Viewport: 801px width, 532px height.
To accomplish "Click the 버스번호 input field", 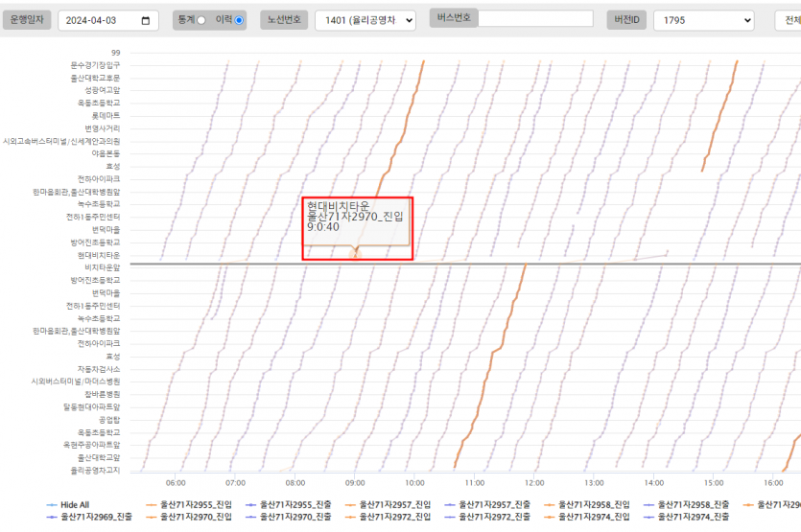I will (535, 18).
